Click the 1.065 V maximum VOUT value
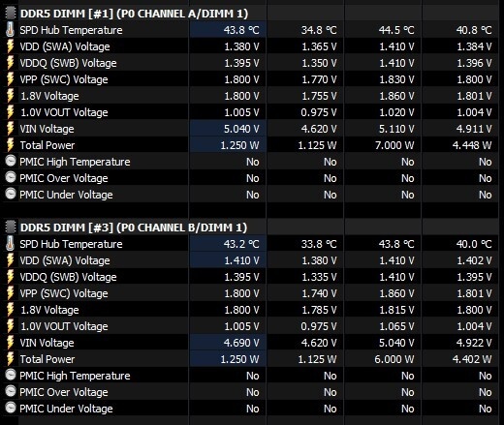This screenshot has width=504, height=425. (x=396, y=326)
